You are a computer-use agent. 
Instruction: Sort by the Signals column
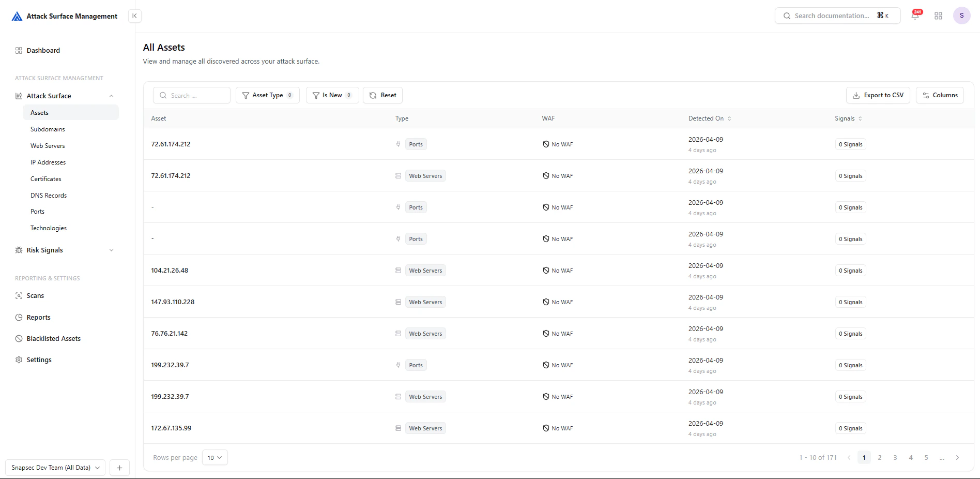point(848,118)
